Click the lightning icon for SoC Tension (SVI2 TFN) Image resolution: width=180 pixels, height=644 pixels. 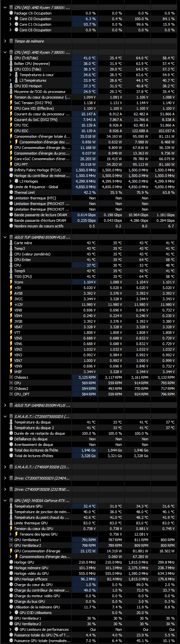pos(11,103)
